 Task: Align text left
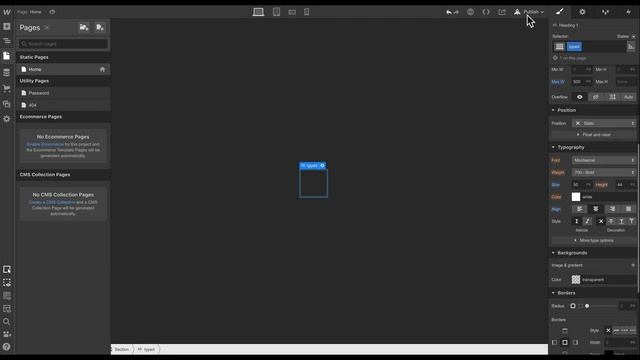click(580, 209)
